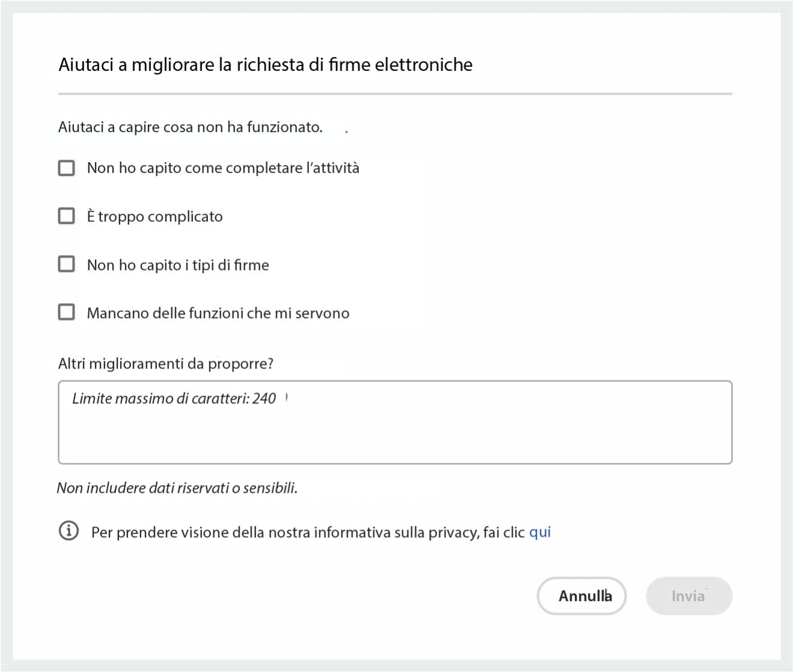Cancel the feedback dialog with Annulla
The height and width of the screenshot is (672, 793).
581,596
